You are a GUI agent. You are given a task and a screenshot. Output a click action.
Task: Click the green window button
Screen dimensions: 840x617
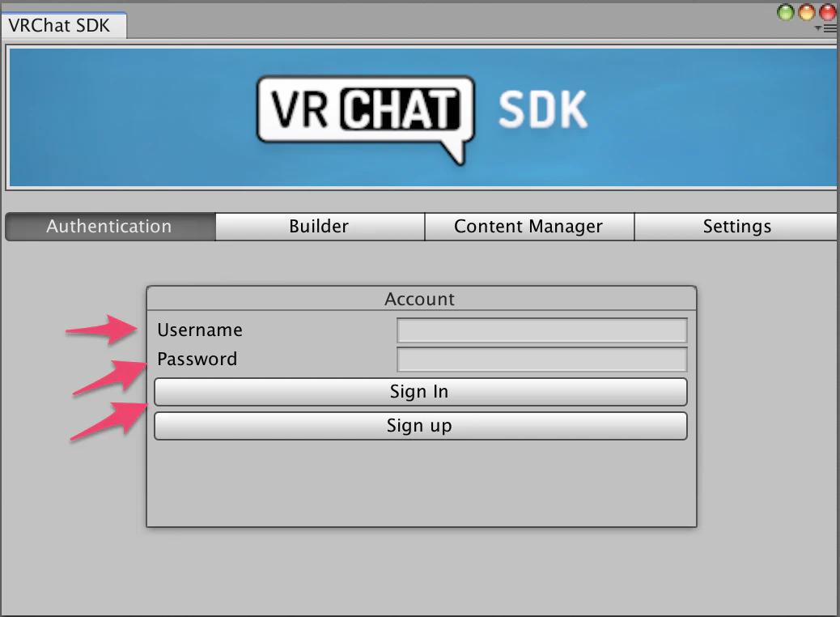point(785,12)
